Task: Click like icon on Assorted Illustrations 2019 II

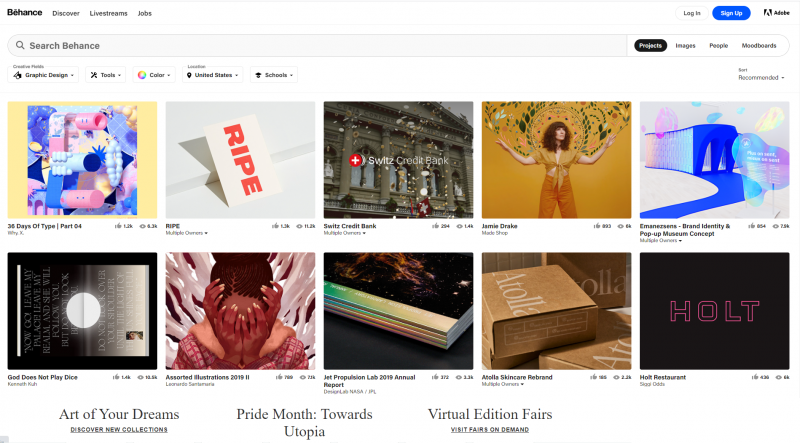Action: 279,377
